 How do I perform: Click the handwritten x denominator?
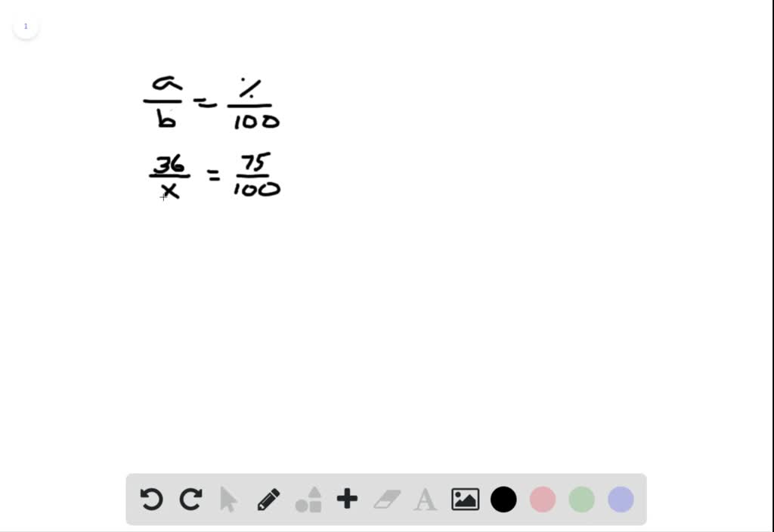(x=170, y=190)
